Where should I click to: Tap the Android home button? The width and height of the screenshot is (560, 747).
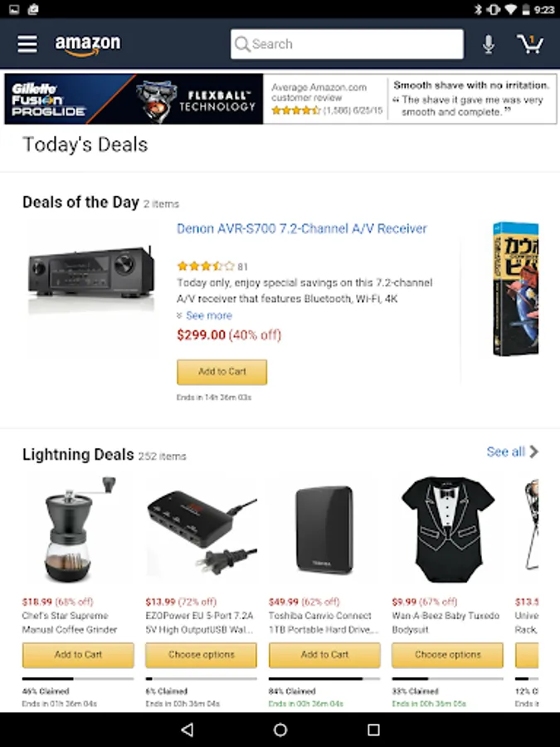click(280, 730)
